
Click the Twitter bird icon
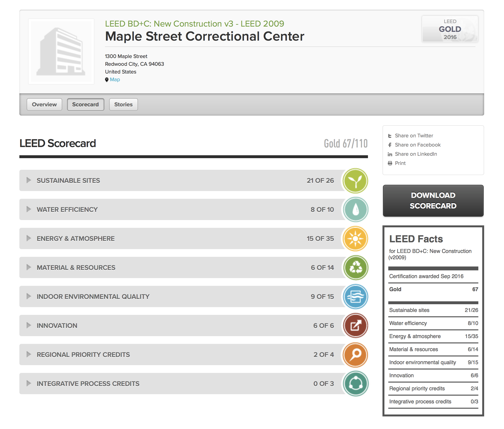click(390, 136)
